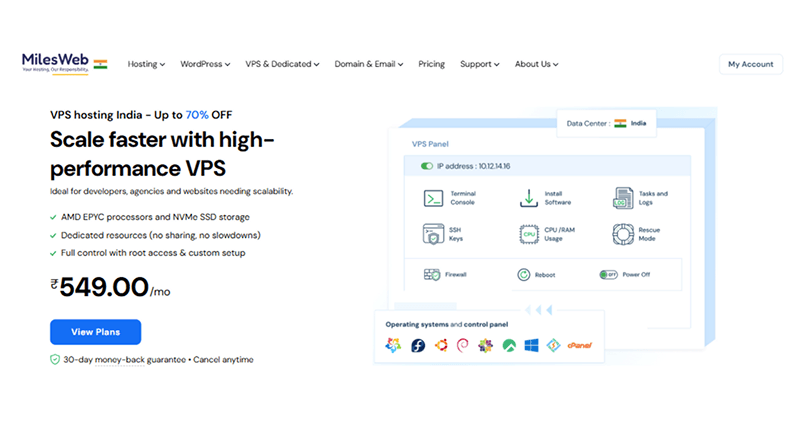Click "Dedicated resources (no sharing, no slowdowns)"
Image resolution: width=800 pixels, height=445 pixels.
161,235
